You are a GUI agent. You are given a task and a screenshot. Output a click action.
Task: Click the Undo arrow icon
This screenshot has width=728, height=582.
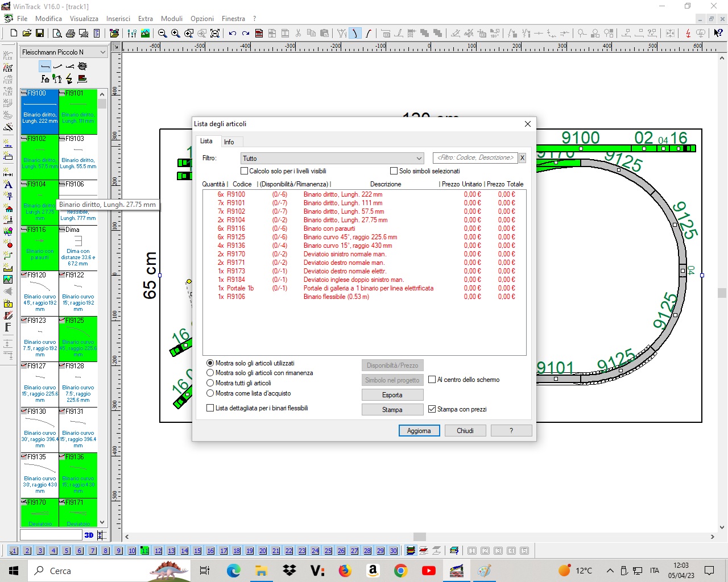pyautogui.click(x=232, y=34)
